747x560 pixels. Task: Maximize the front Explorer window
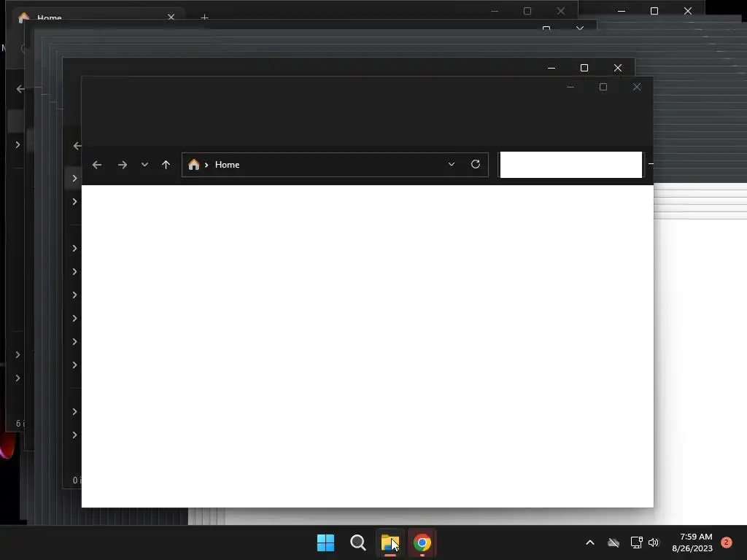(603, 87)
